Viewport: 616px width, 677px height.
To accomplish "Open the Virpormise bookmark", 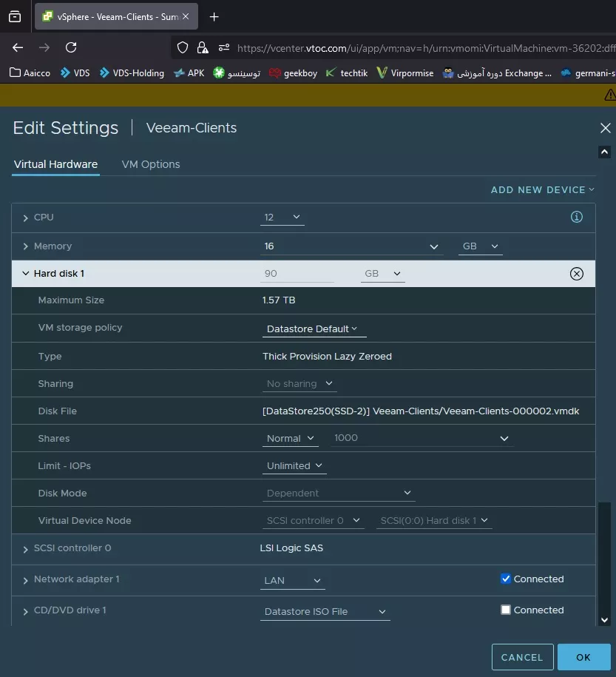I will (x=405, y=73).
